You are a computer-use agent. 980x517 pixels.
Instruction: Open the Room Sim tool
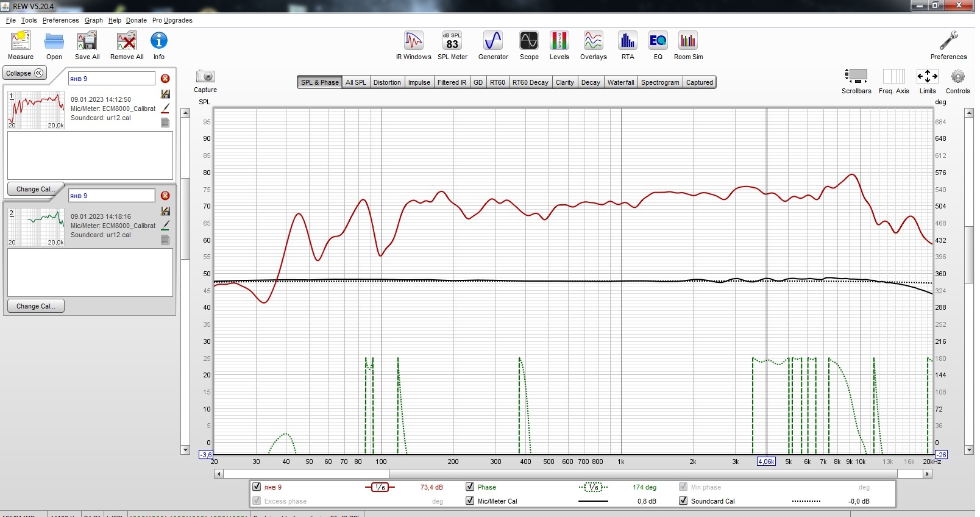coord(689,41)
